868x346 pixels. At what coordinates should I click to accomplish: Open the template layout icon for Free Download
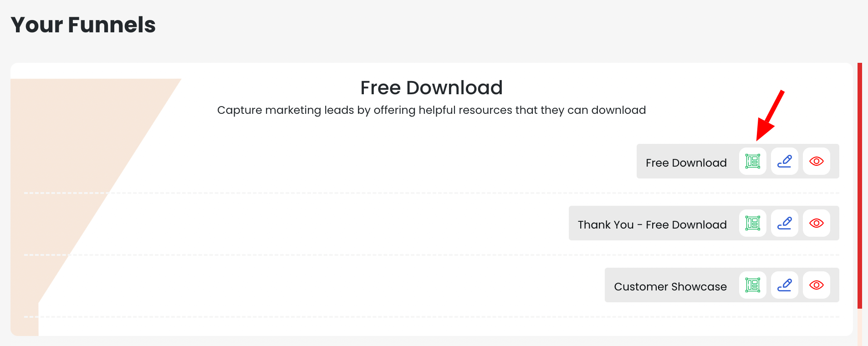(752, 161)
